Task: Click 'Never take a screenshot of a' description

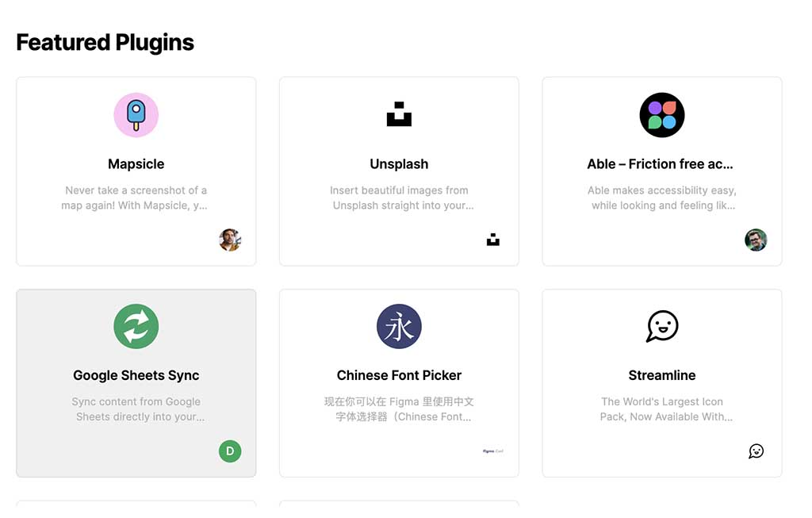Action: pos(136,190)
